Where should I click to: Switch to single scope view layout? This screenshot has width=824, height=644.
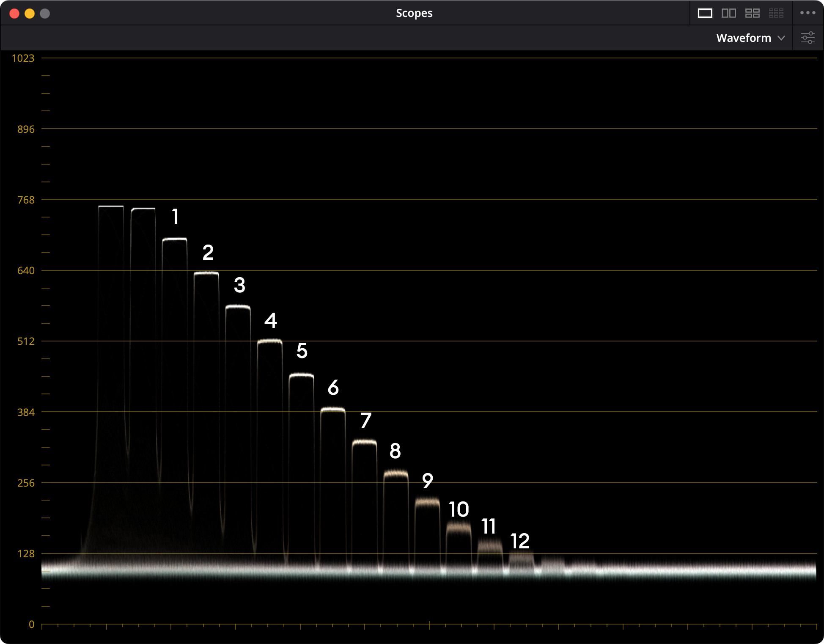[x=705, y=13]
